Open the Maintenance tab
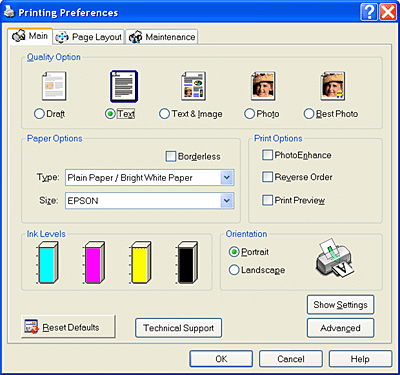This screenshot has width=400, height=375. click(162, 37)
